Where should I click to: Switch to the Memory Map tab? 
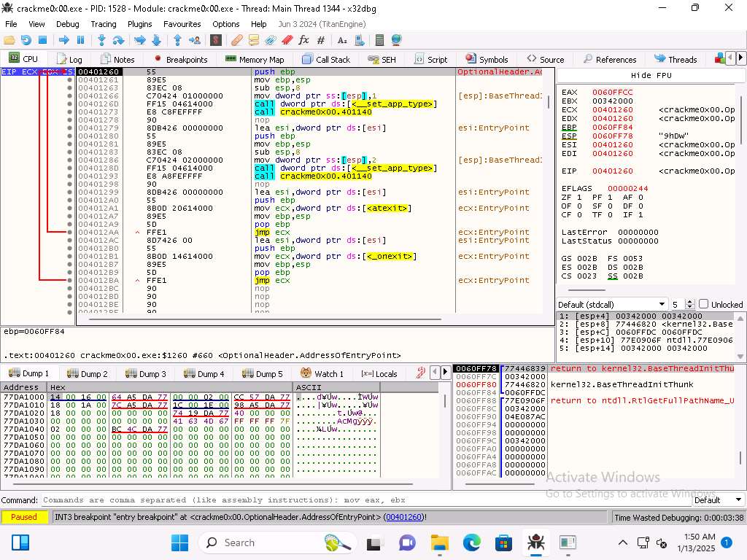tap(254, 59)
